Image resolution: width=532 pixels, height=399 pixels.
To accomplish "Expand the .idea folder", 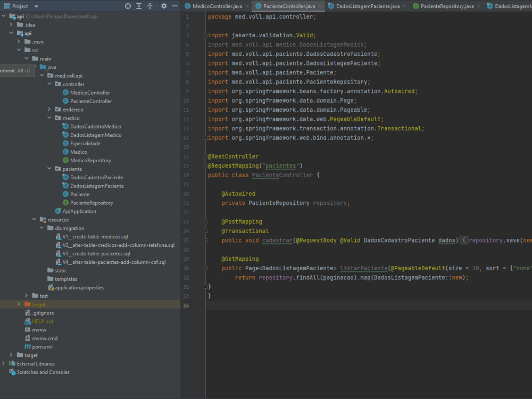I will click(11, 24).
